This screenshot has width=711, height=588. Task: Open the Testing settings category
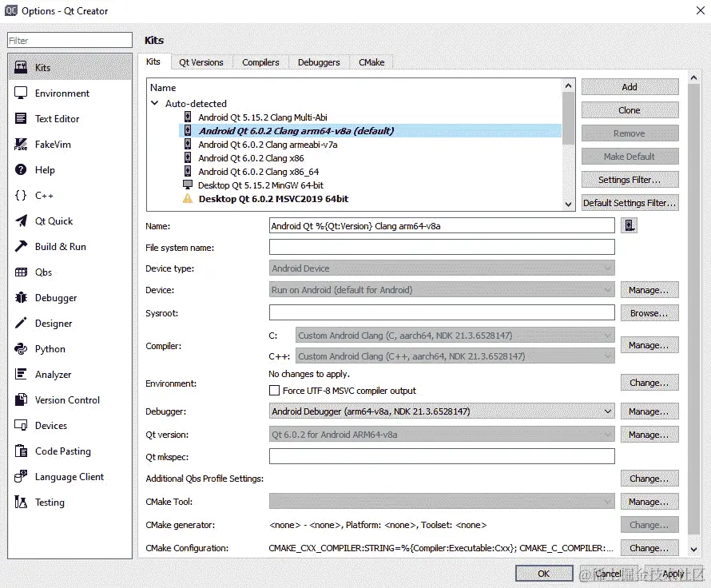click(x=70, y=503)
